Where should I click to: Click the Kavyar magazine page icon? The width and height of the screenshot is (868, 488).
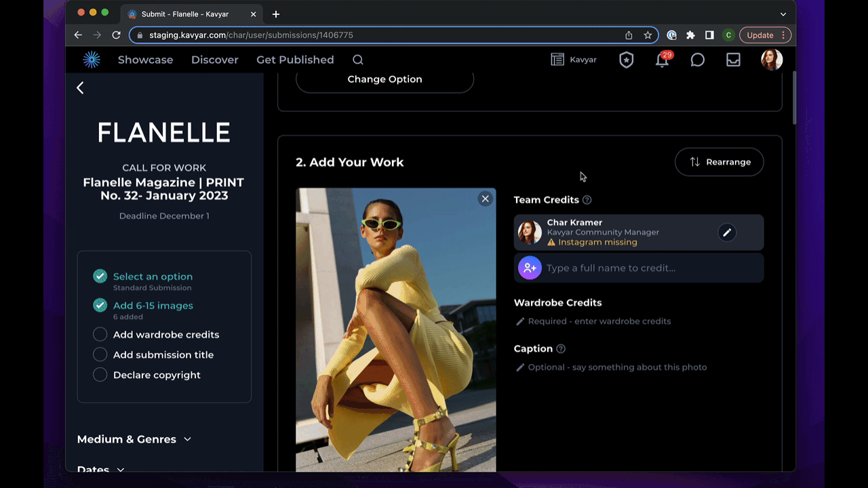click(x=557, y=60)
